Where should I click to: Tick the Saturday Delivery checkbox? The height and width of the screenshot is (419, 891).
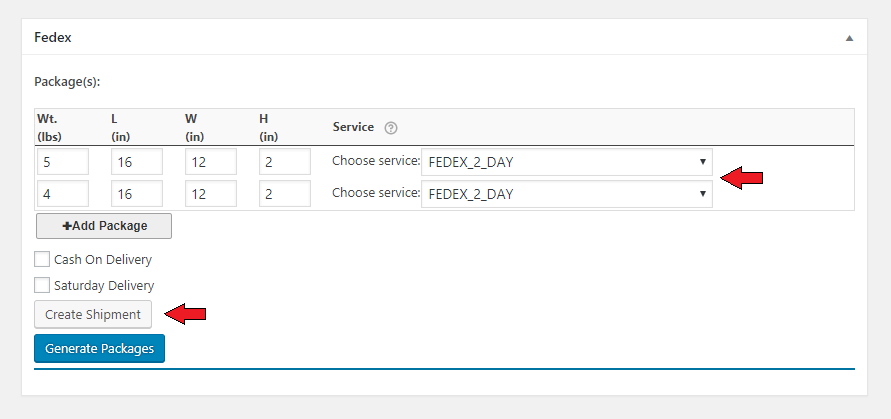click(x=42, y=285)
